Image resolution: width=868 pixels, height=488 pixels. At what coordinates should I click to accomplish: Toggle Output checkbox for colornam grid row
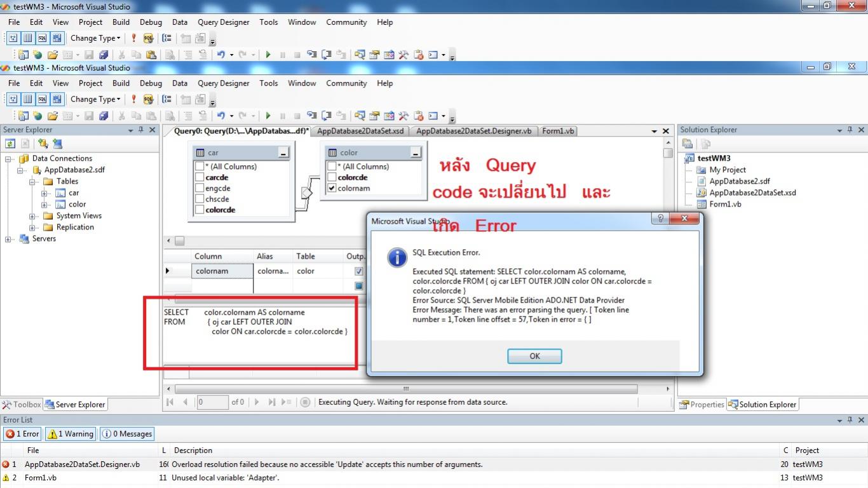click(358, 271)
